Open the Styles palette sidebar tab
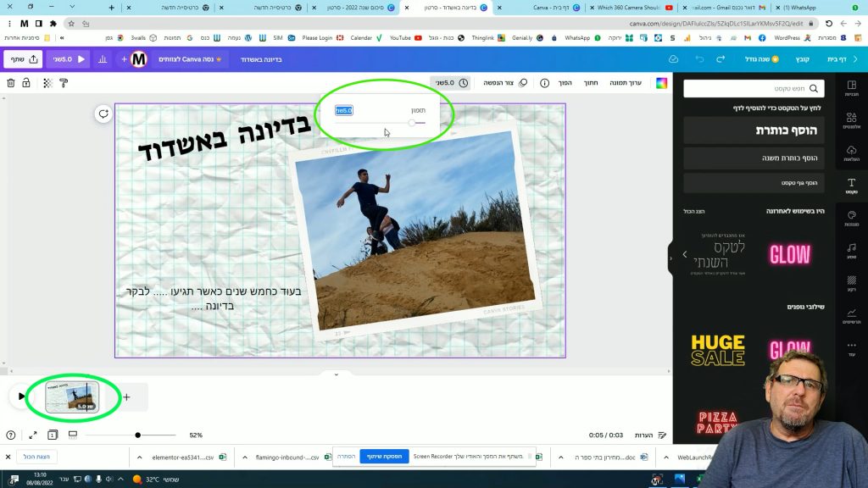This screenshot has height=488, width=868. 851,219
